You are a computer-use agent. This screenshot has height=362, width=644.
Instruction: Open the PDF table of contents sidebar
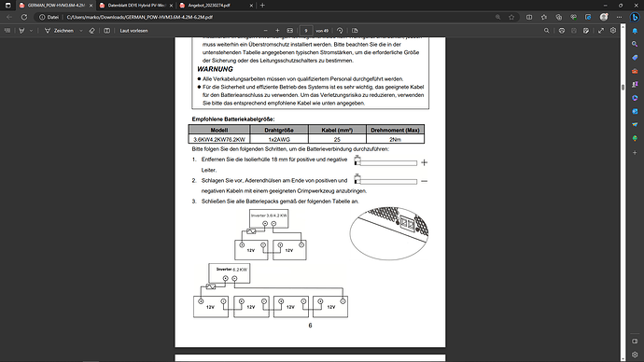tap(7, 31)
